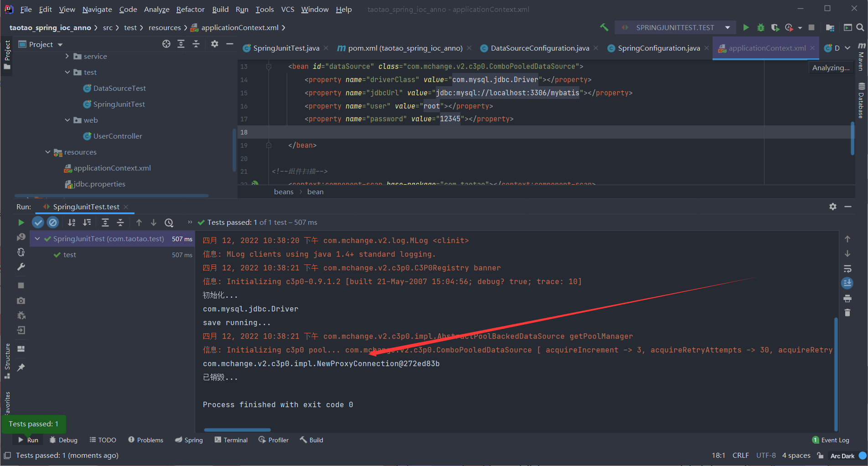868x466 pixels.
Task: Open Run panel settings gear
Action: tap(833, 207)
